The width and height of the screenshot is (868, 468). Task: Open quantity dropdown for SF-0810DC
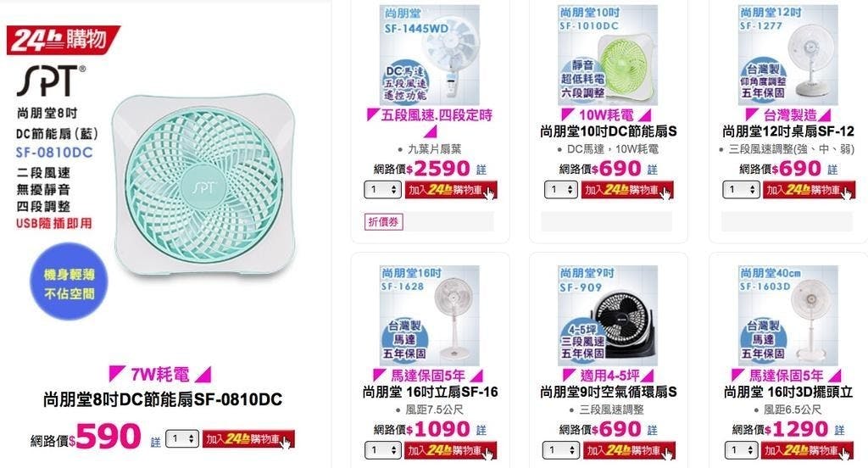[x=182, y=438]
